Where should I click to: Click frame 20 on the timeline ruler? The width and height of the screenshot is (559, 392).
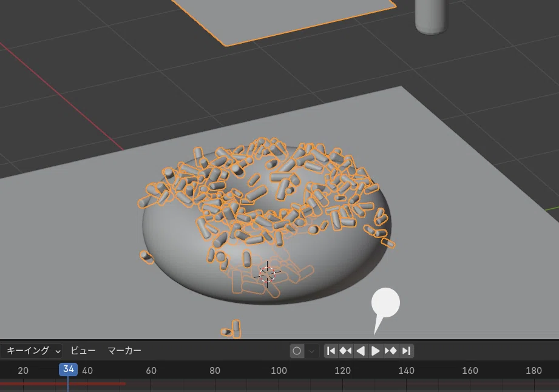coord(23,371)
